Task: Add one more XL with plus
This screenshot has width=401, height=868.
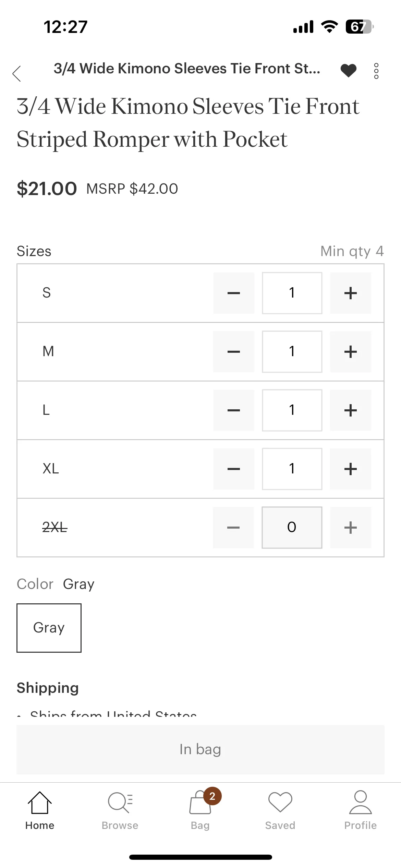Action: pyautogui.click(x=350, y=469)
